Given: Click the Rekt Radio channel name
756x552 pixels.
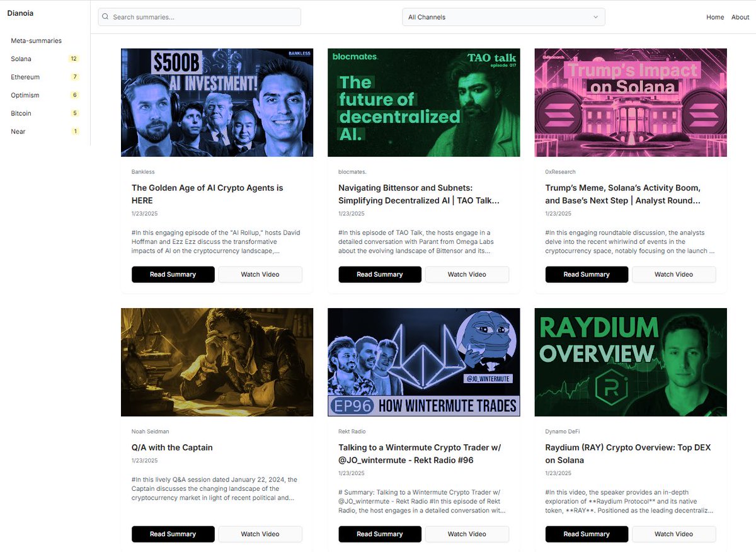Looking at the screenshot, I should pos(352,432).
